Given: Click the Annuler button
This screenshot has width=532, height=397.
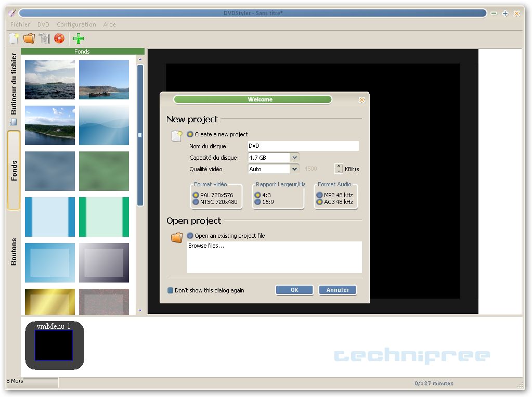Looking at the screenshot, I should [x=338, y=290].
